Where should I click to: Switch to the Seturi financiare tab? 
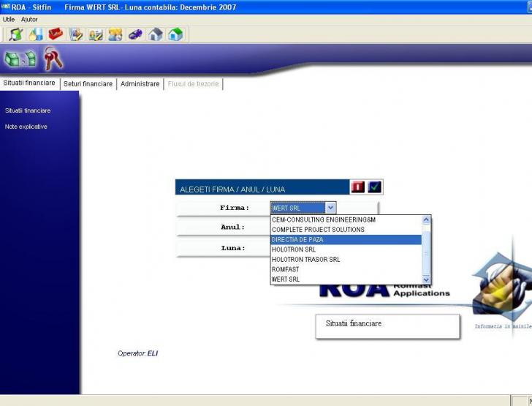click(x=88, y=84)
